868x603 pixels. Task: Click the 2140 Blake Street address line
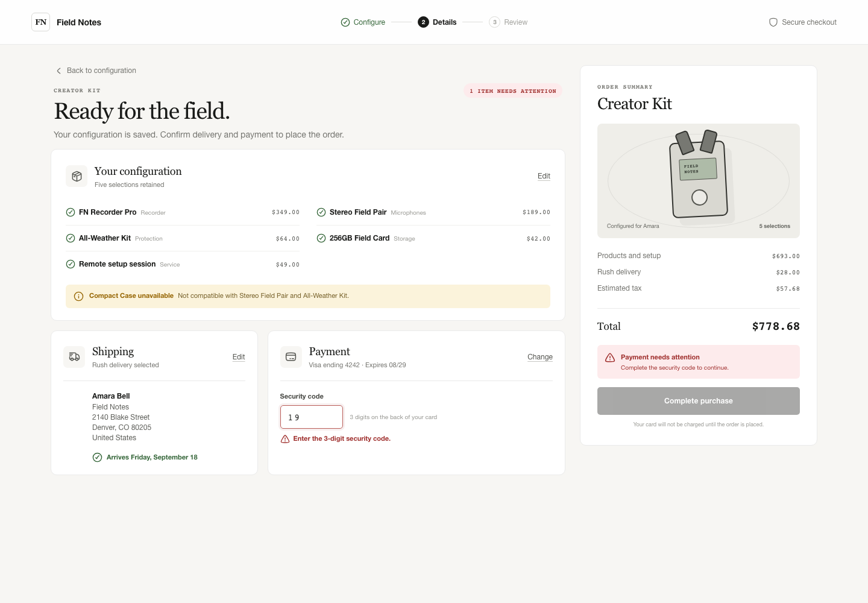point(121,417)
